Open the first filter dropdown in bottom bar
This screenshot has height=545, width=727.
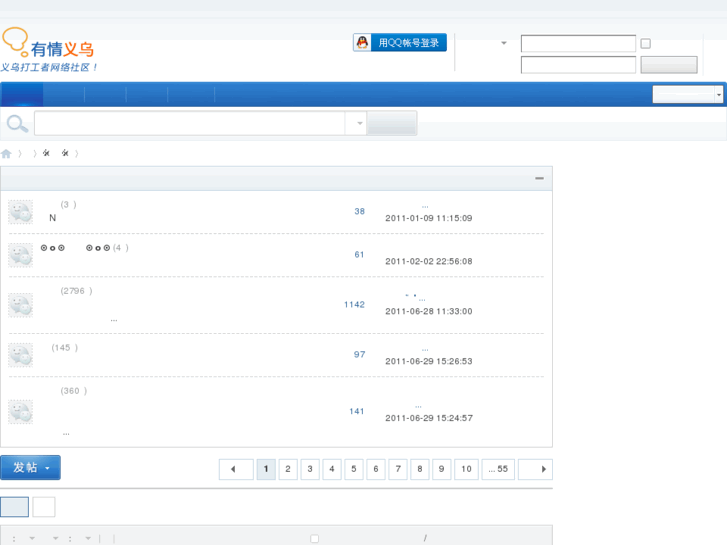[32, 539]
